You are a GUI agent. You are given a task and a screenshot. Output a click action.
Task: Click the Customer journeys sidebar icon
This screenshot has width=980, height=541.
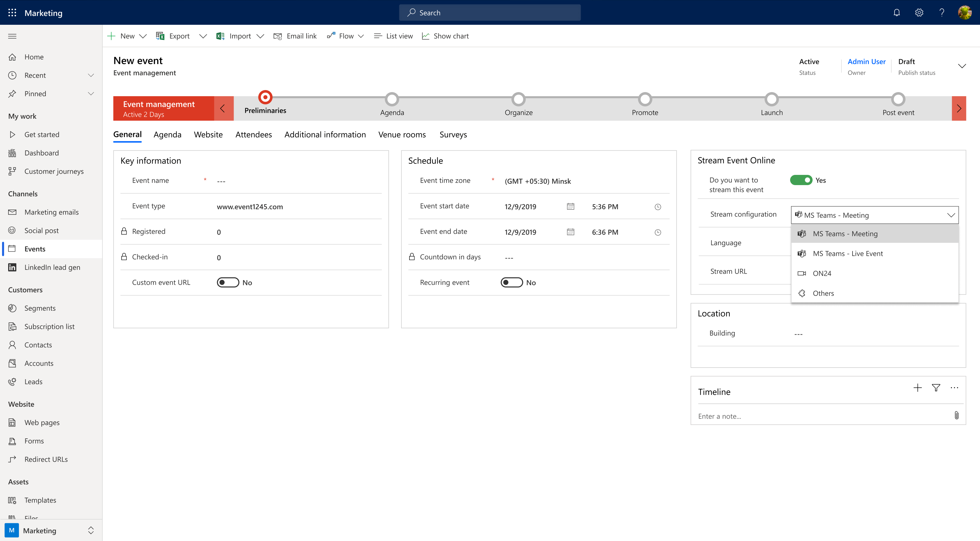13,171
